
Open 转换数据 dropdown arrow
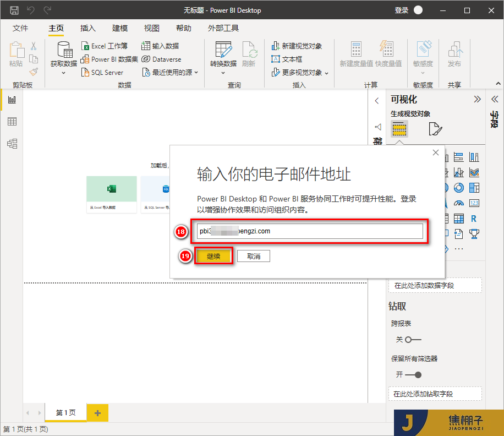tap(223, 73)
